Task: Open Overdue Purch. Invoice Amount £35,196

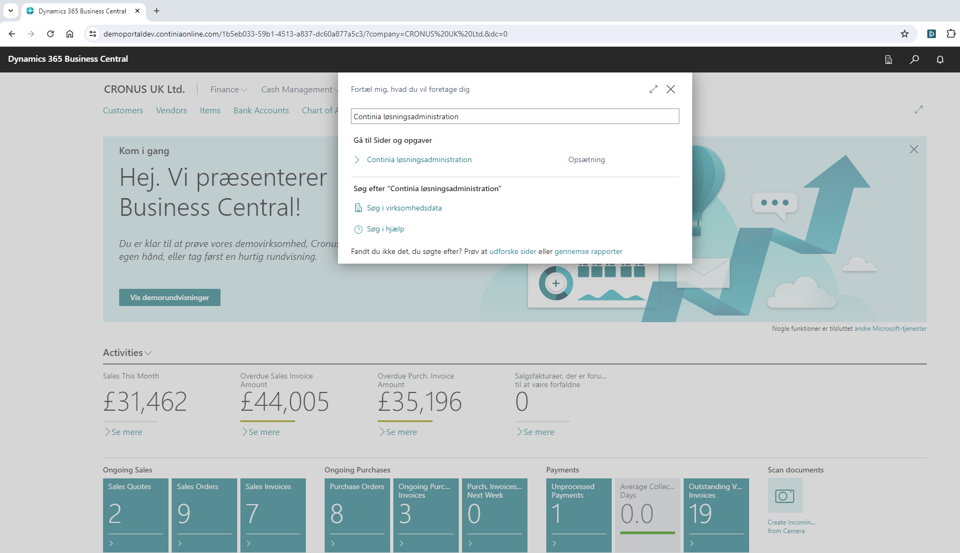Action: [420, 402]
